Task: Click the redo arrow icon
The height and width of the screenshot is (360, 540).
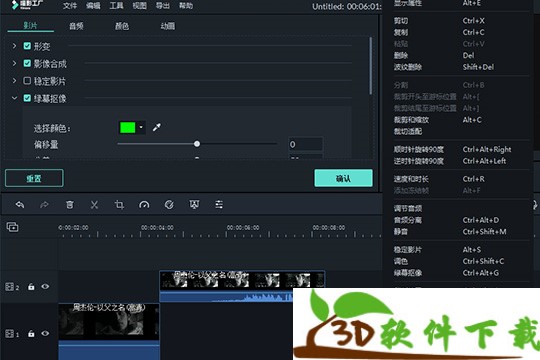Action: click(44, 205)
